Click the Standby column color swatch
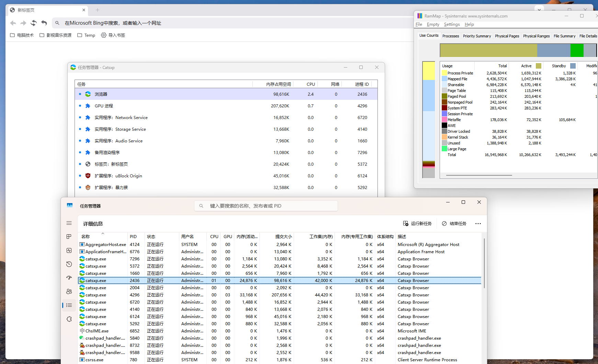 [573, 66]
